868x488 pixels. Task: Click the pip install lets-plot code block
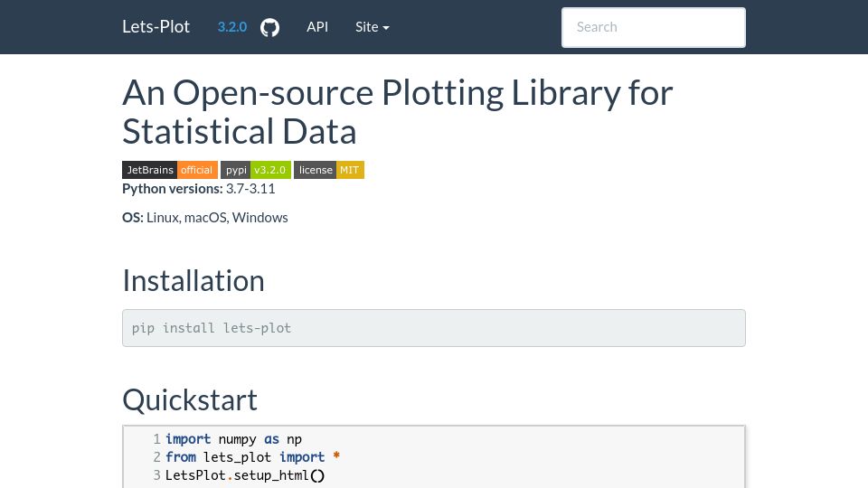[x=434, y=328]
